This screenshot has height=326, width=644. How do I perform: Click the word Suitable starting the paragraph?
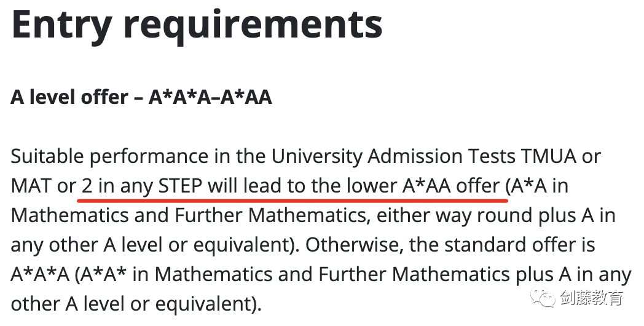48,157
